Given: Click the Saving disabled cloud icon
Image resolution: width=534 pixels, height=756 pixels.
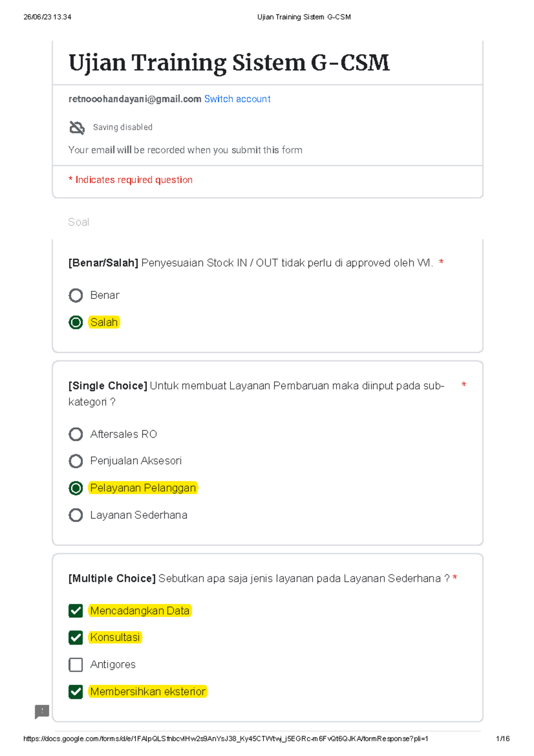Looking at the screenshot, I should 77,128.
